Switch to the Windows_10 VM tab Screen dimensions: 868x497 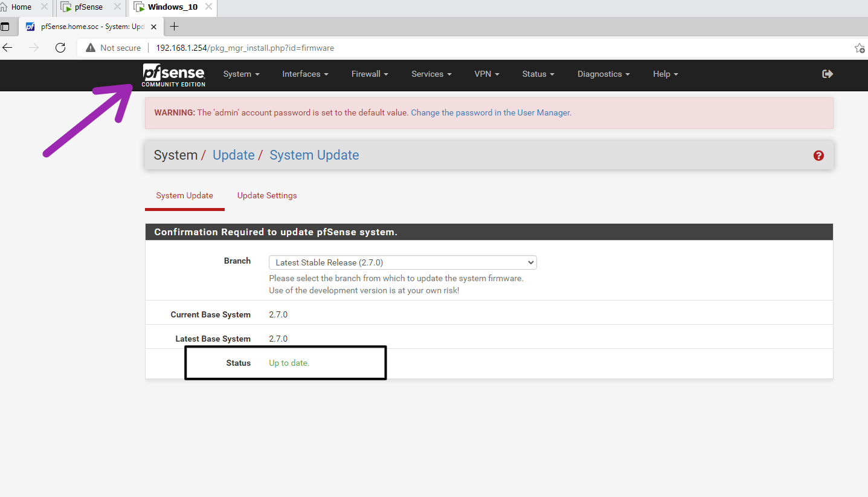pos(173,7)
